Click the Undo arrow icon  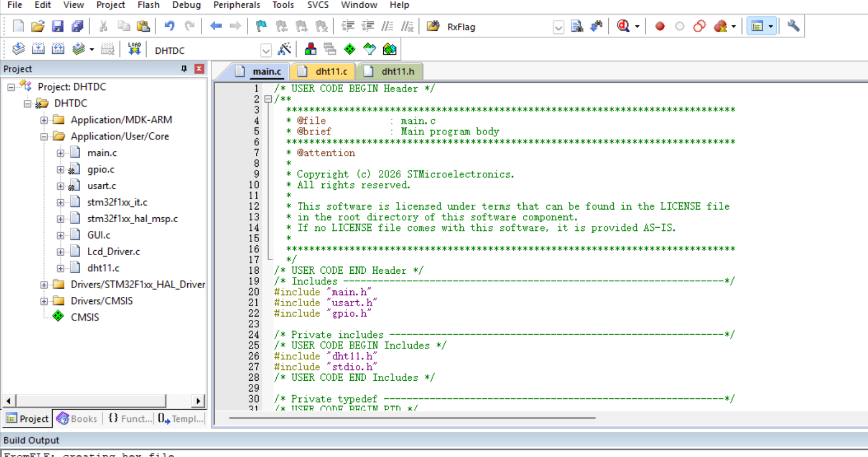[170, 26]
